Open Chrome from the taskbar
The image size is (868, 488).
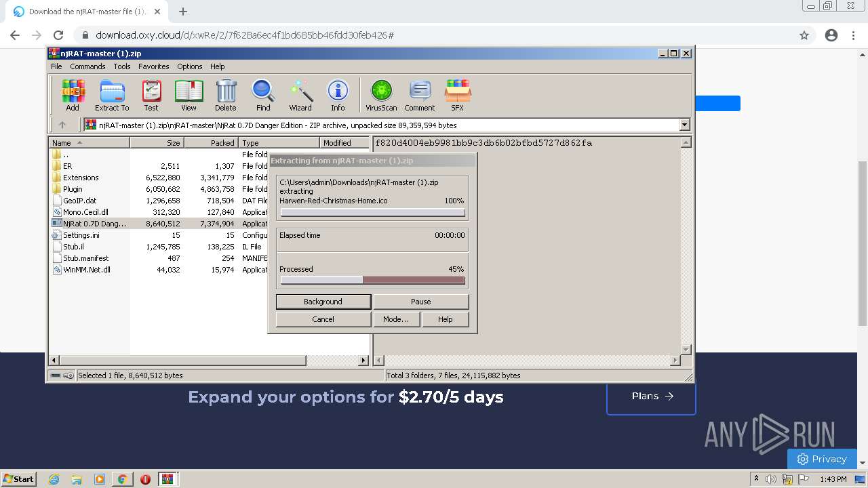point(122,479)
